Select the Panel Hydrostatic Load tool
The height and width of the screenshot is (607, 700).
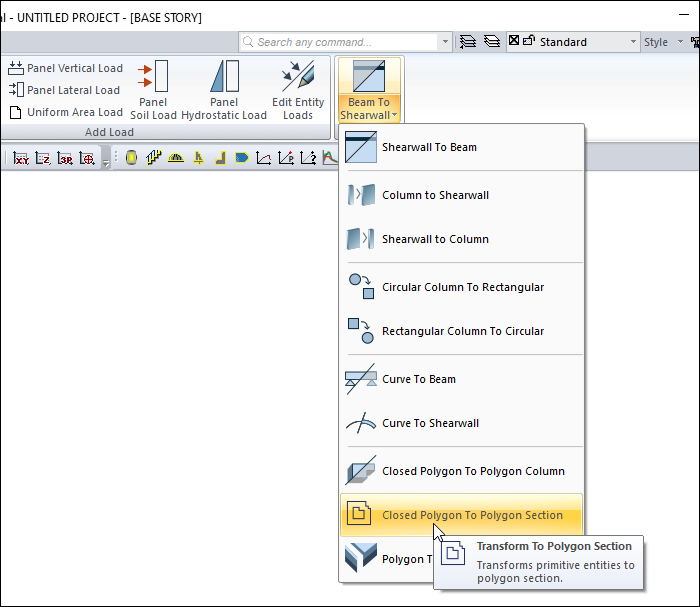[x=224, y=90]
